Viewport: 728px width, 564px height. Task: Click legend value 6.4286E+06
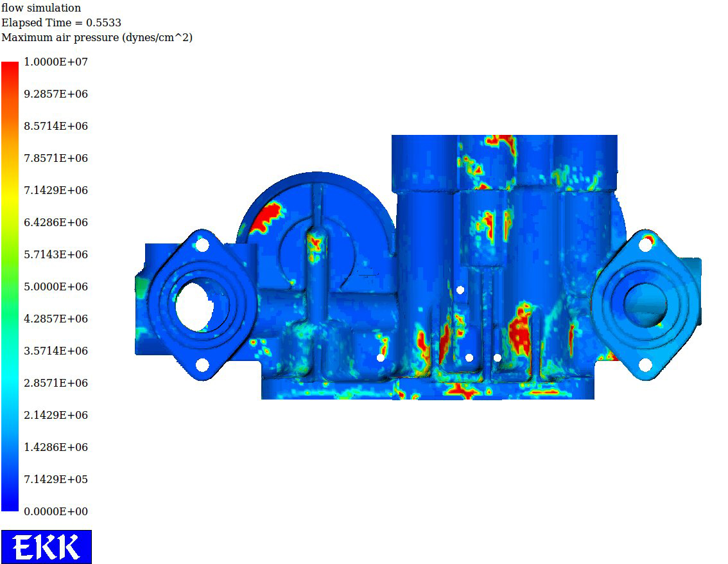click(56, 222)
